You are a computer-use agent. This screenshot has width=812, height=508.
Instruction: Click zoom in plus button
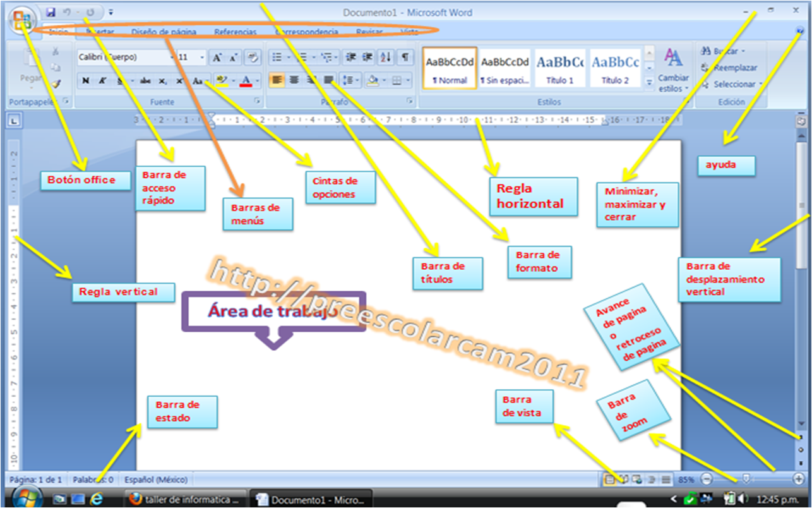[x=799, y=479]
